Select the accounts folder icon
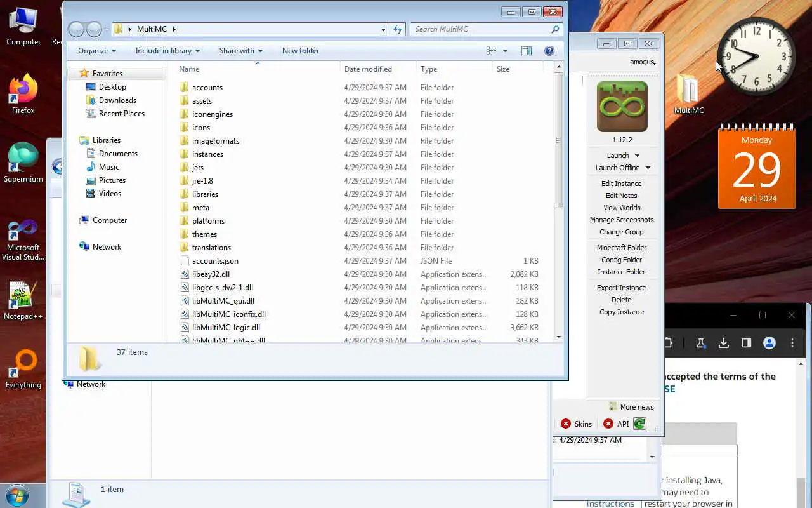The image size is (812, 508). point(185,88)
